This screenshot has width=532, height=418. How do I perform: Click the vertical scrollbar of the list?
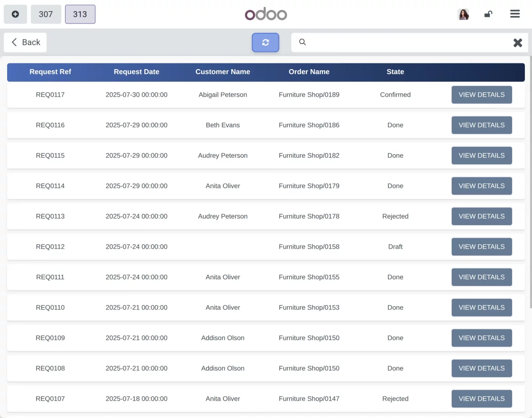point(530,182)
